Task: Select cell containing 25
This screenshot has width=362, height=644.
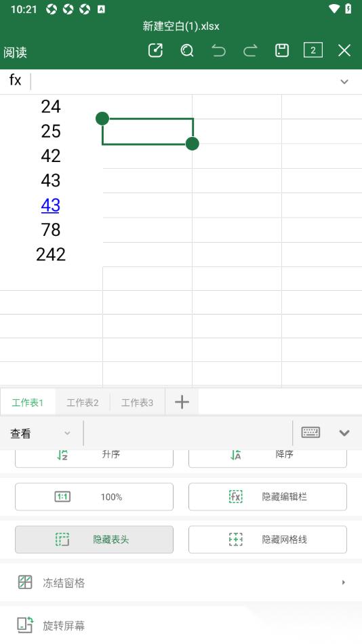Action: click(x=51, y=132)
